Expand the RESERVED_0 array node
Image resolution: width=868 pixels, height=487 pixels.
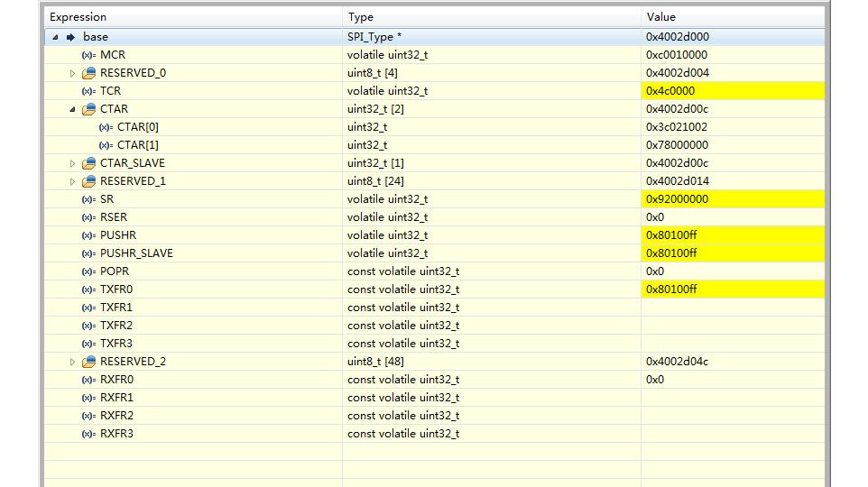click(73, 73)
